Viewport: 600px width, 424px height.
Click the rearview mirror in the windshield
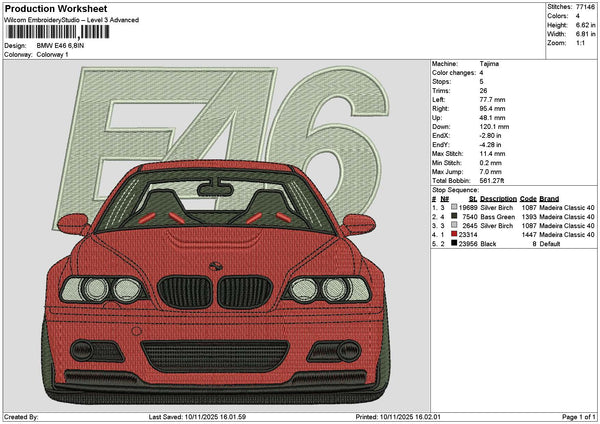coord(214,187)
